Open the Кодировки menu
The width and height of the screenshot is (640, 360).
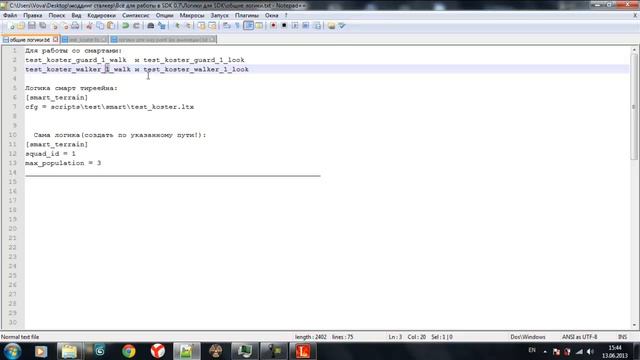[x=102, y=15]
